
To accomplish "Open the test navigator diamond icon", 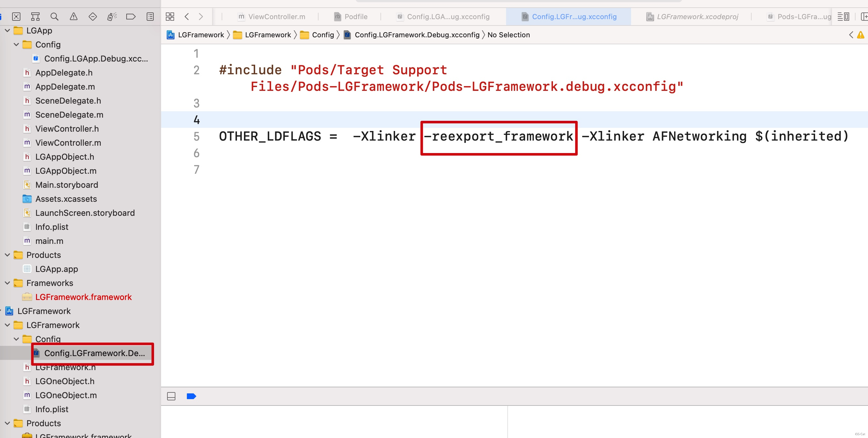I will [93, 17].
